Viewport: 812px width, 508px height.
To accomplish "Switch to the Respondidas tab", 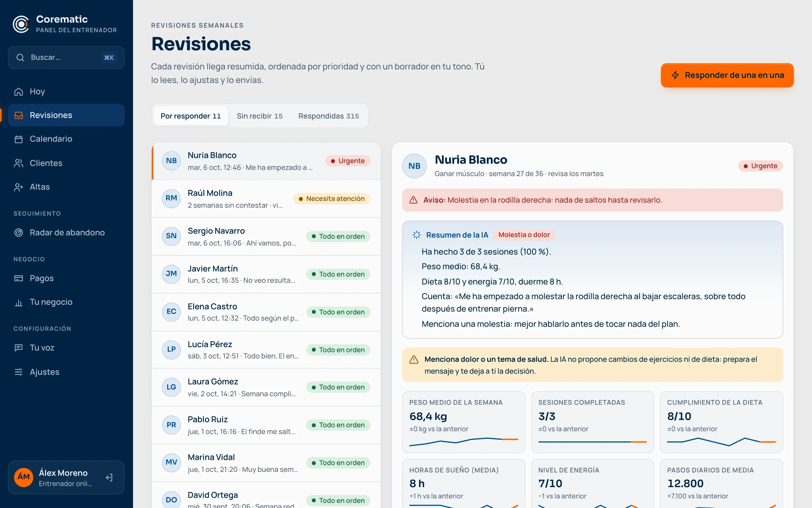I will click(x=328, y=116).
